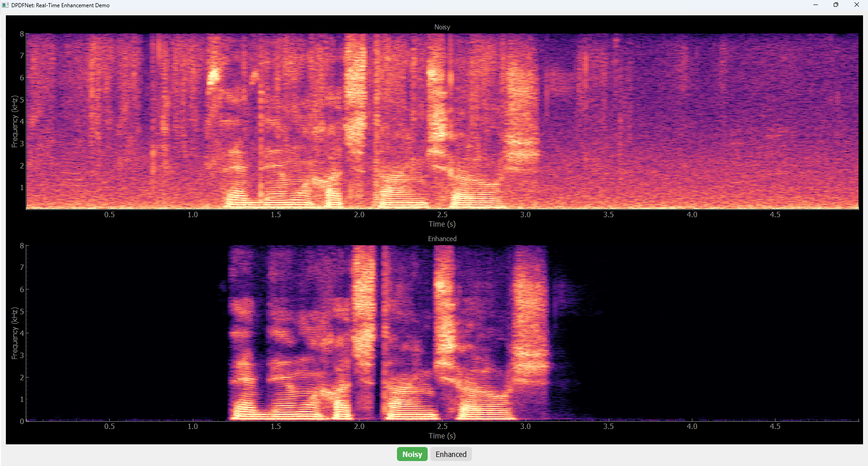The image size is (868, 466).
Task: Close the DPDFNet demo window
Action: [857, 5]
